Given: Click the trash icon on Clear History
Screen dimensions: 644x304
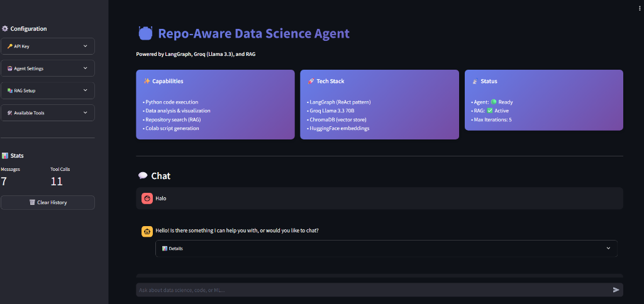Looking at the screenshot, I should (x=32, y=203).
